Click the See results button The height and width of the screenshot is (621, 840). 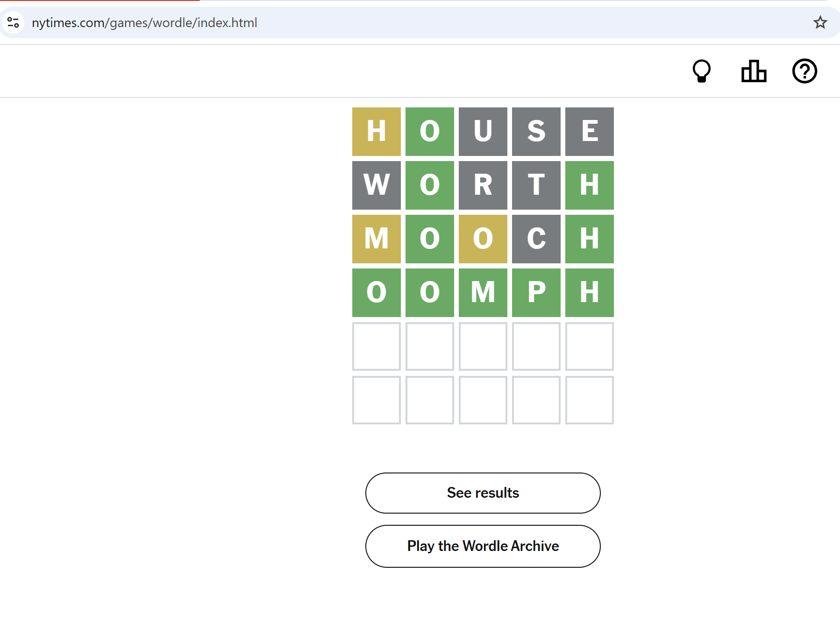(483, 493)
